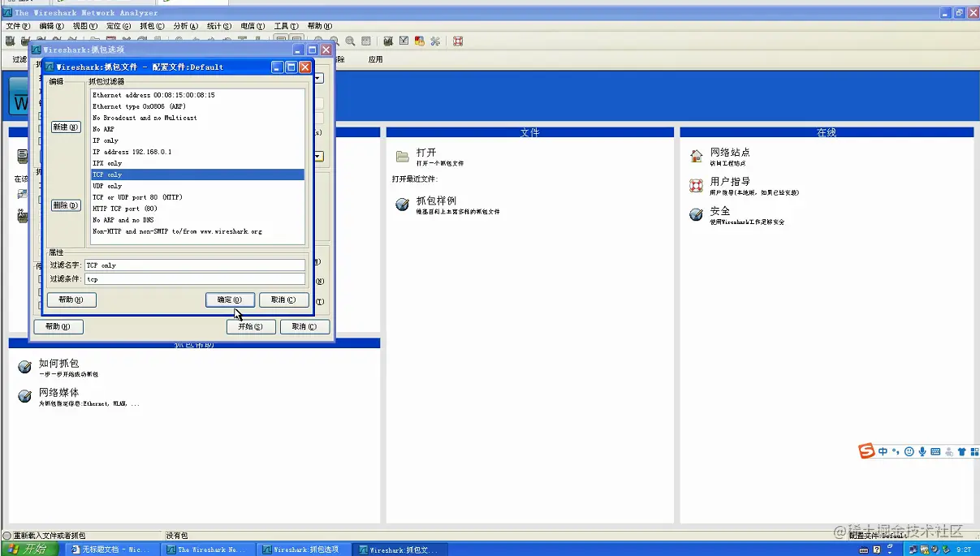
Task: Click the zoom to normal size toolbar icon
Action: (350, 41)
